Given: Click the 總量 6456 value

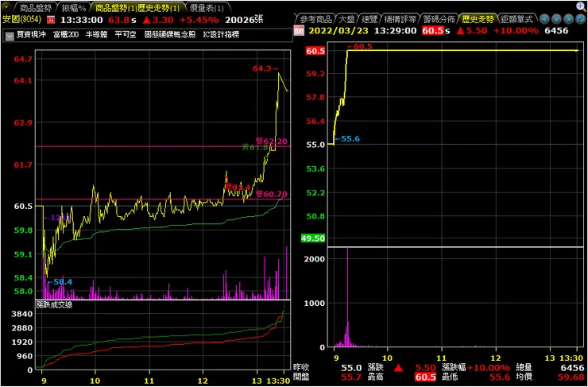Looking at the screenshot, I should point(572,368).
